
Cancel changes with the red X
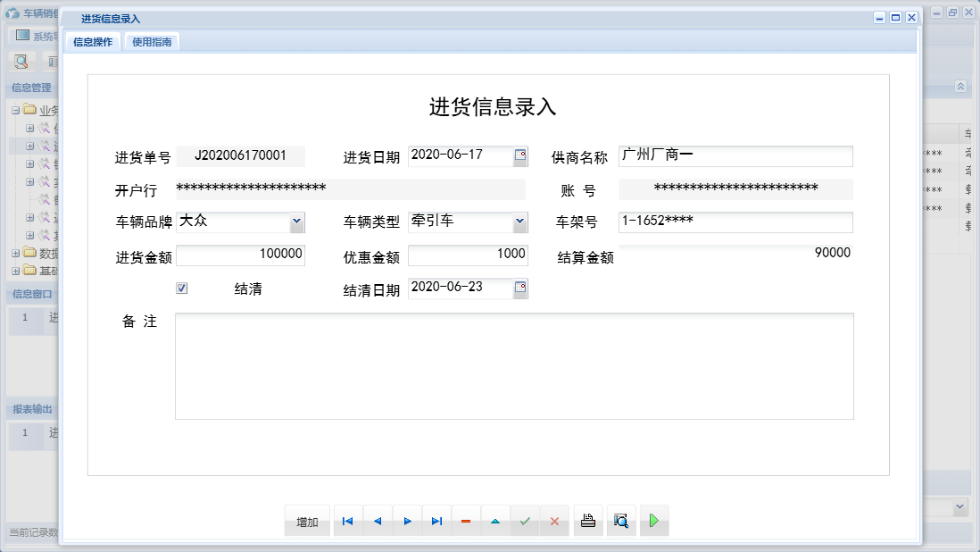point(555,520)
